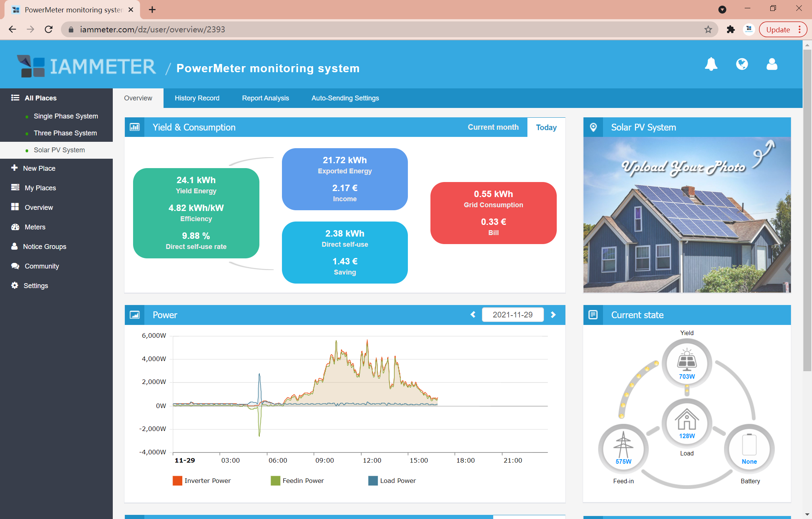Select the History Record tab
This screenshot has height=519, width=812.
coord(197,98)
